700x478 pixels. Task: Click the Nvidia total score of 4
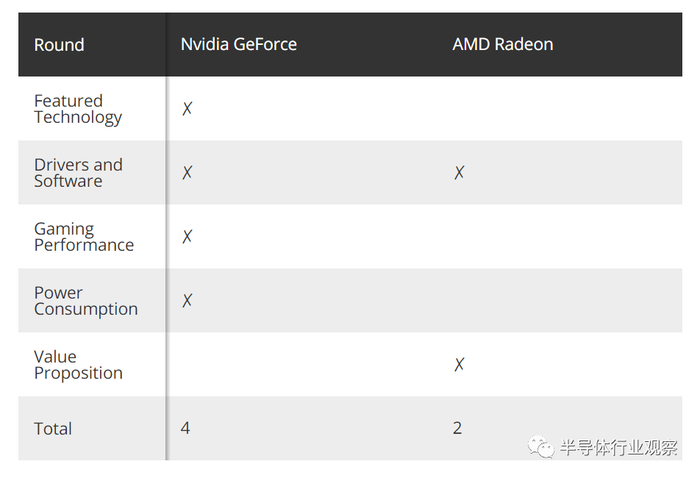click(x=186, y=428)
